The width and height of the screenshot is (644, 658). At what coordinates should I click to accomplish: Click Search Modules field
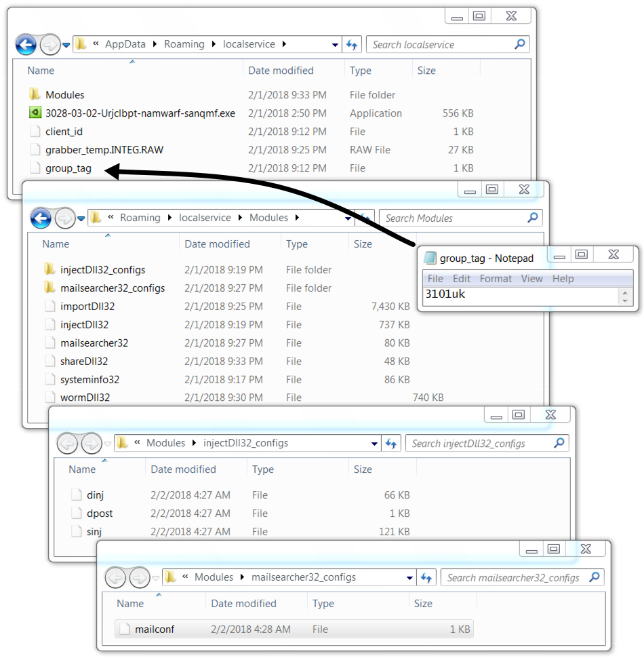460,218
